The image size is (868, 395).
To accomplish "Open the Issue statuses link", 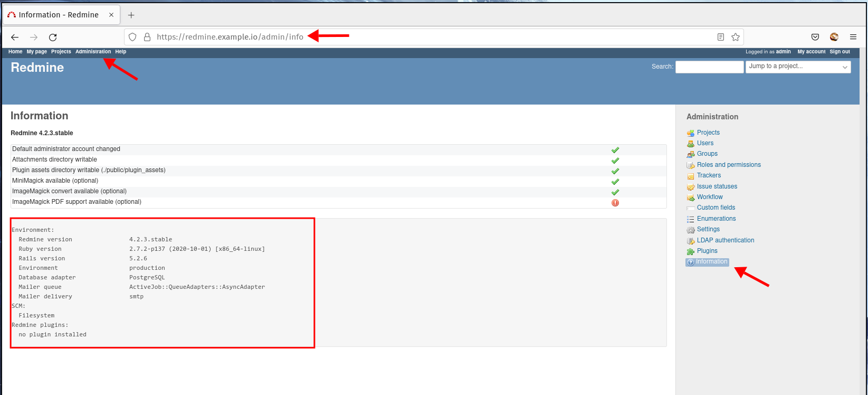I will coord(717,186).
